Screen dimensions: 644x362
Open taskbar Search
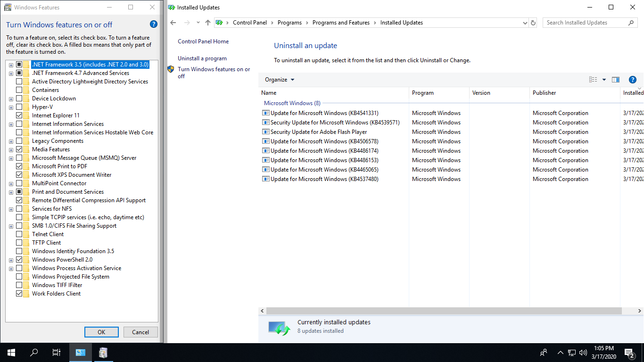pyautogui.click(x=34, y=352)
